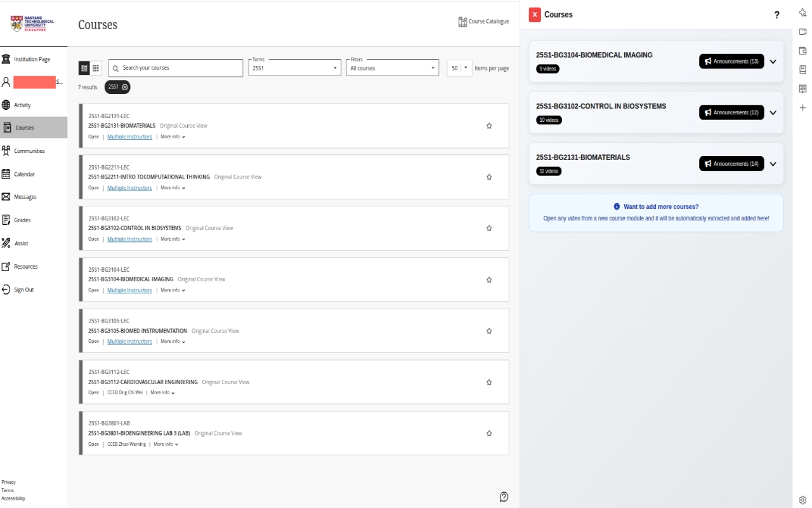Viewport: 812px width, 508px height.
Task: Switch to list view icon
Action: pos(84,68)
